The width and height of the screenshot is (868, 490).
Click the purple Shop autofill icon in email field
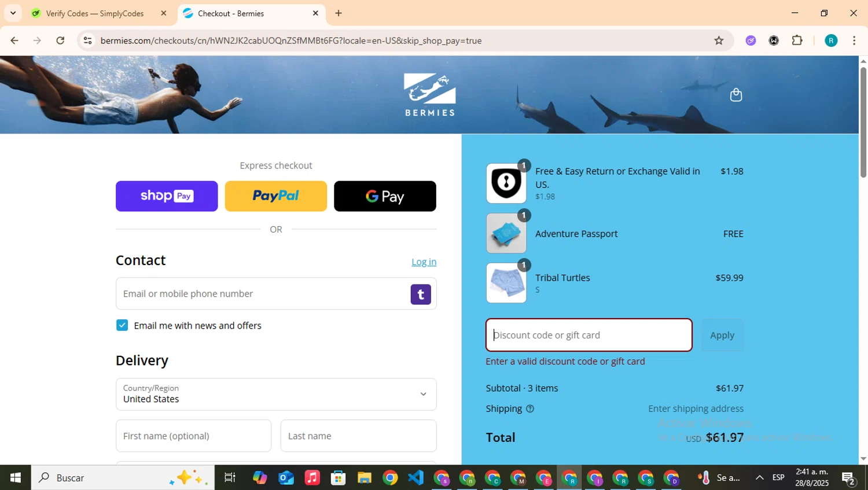click(421, 294)
